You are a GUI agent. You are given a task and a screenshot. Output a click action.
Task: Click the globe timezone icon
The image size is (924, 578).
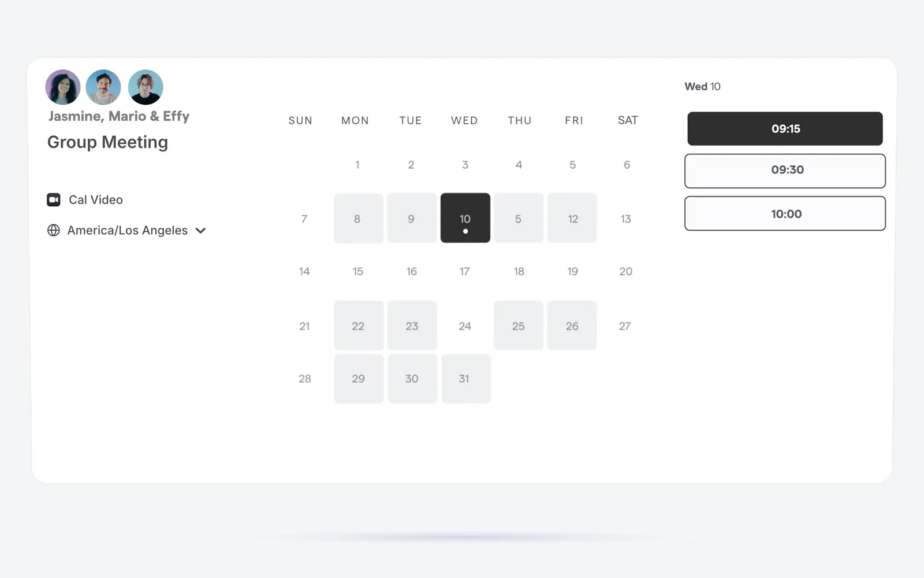pos(54,230)
